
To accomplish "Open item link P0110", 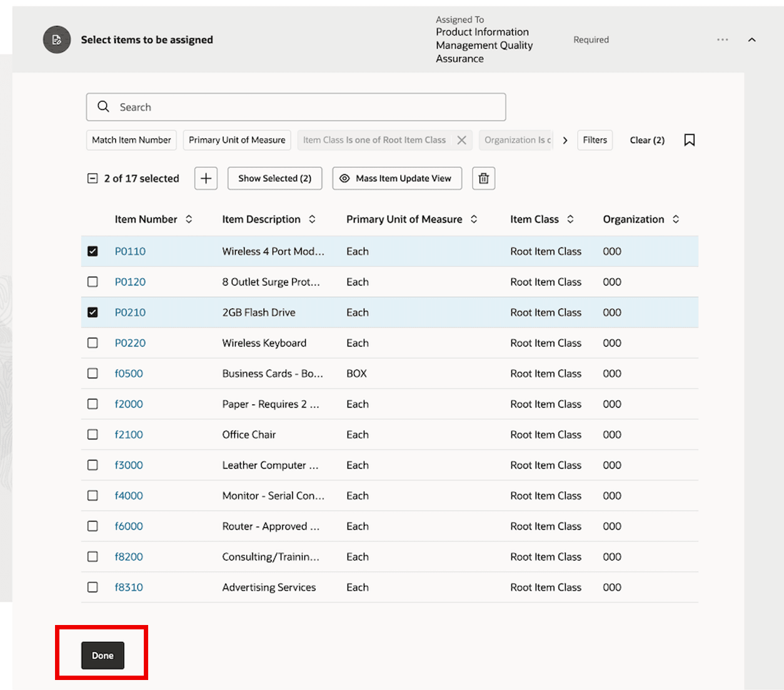I will pos(130,251).
